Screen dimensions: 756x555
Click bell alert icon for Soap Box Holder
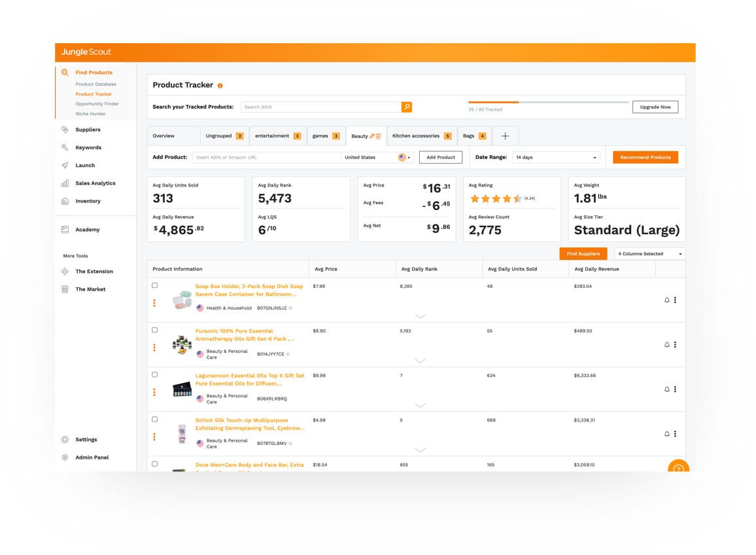[x=667, y=300]
